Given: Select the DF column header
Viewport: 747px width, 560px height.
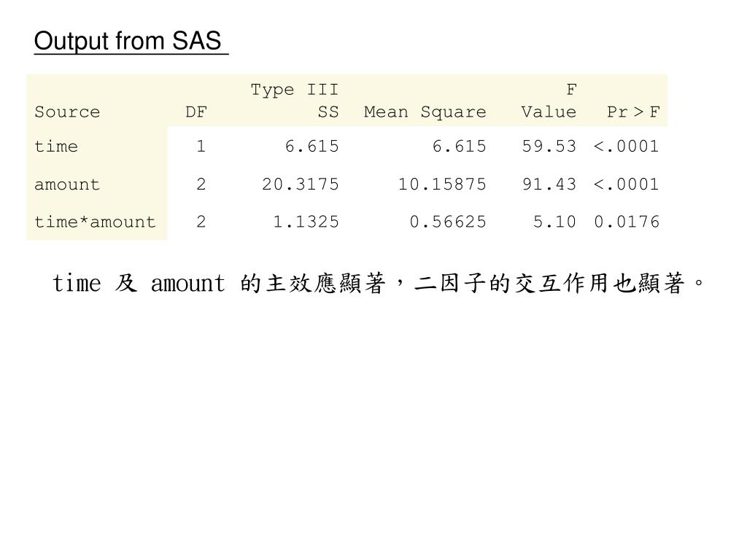Looking at the screenshot, I should (196, 112).
